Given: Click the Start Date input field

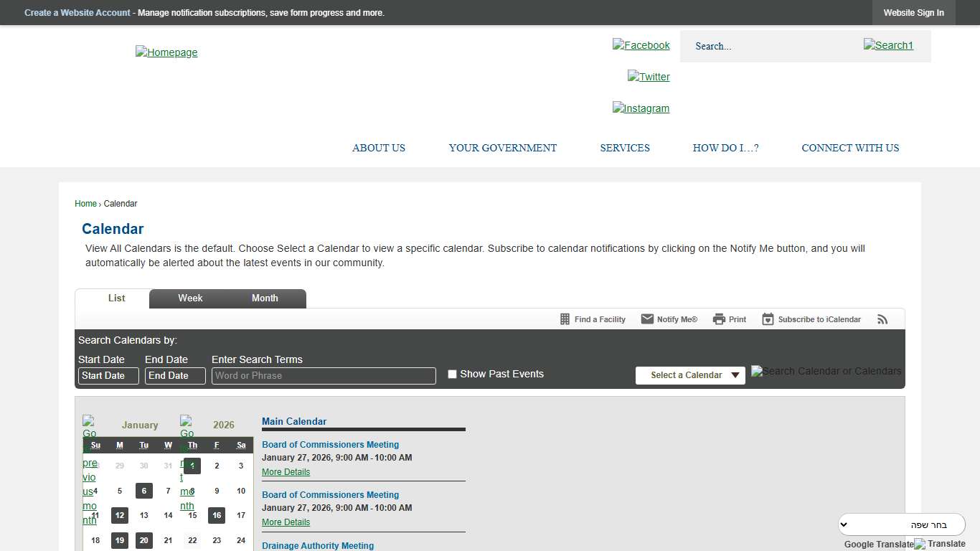Looking at the screenshot, I should tap(108, 376).
